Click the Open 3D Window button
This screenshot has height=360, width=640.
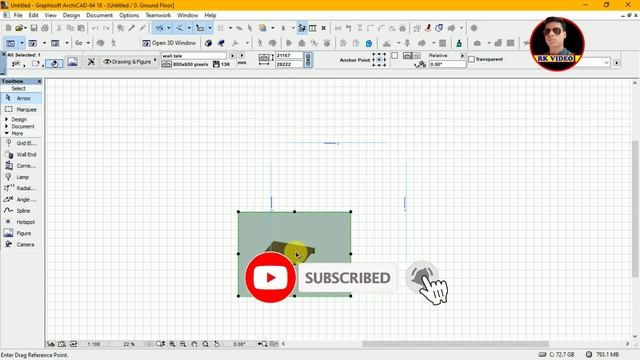169,43
